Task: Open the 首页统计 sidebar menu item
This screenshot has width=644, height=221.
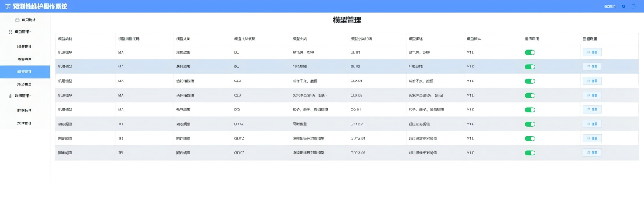Action: [x=25, y=20]
